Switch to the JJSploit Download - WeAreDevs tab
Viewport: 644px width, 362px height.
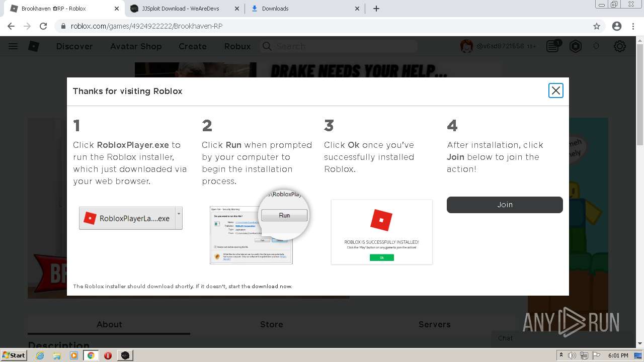[184, 9]
